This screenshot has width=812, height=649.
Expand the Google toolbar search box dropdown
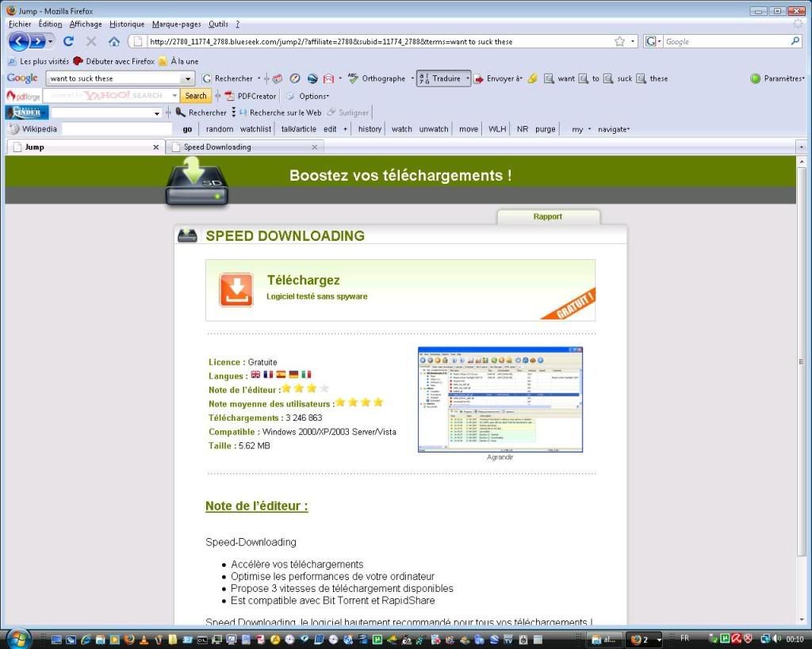(187, 78)
